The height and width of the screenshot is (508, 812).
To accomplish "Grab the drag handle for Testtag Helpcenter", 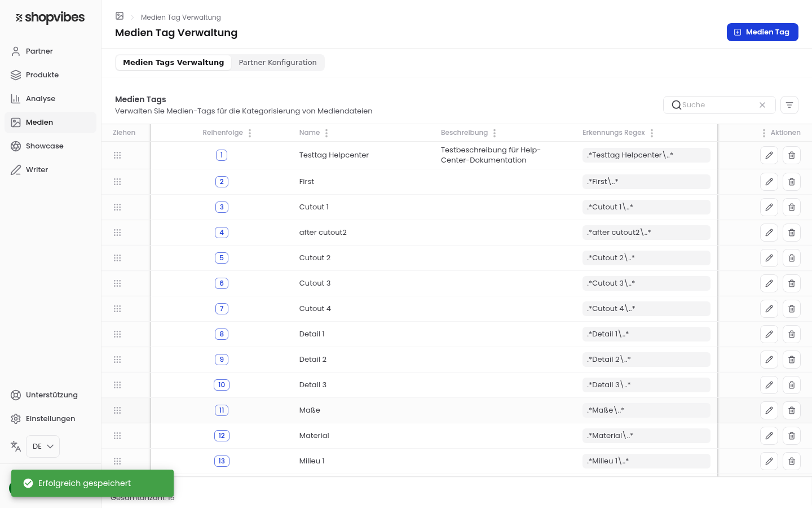I will pyautogui.click(x=117, y=155).
